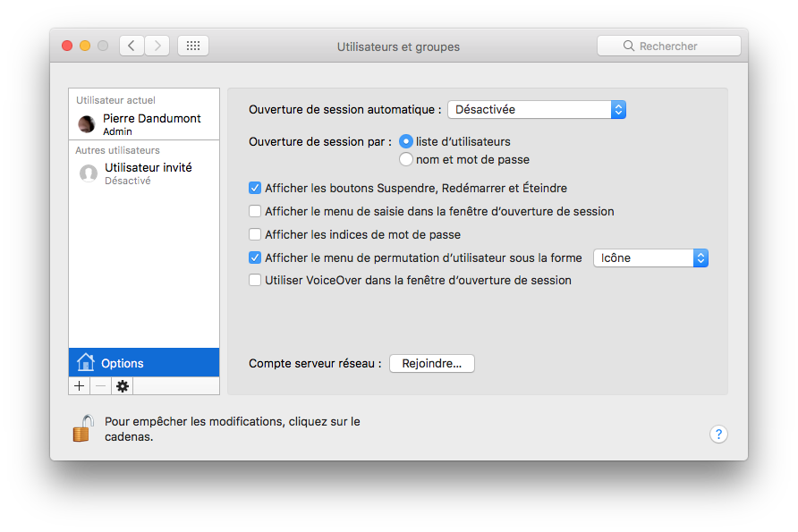Uncheck Afficher les boutons Suspendre, Redémarrer et Éteindre
Image resolution: width=798 pixels, height=532 pixels.
[x=255, y=188]
